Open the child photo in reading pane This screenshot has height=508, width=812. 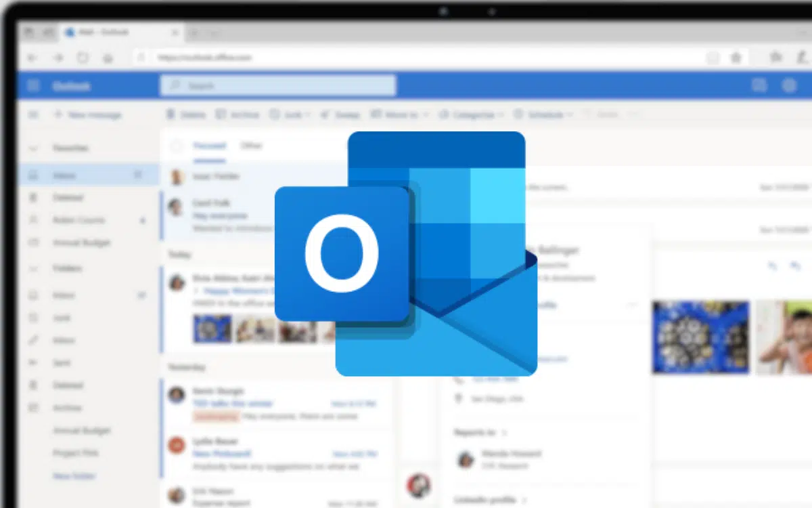click(784, 337)
